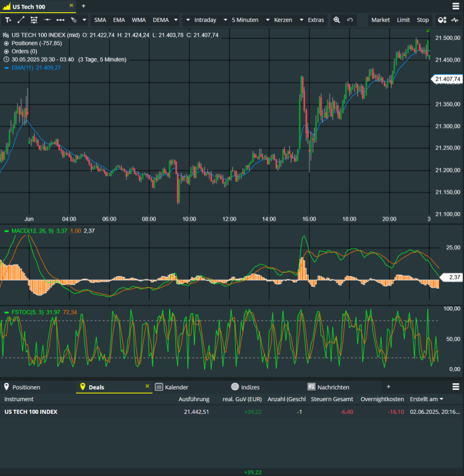Open the Deals tab
The width and height of the screenshot is (464, 476).
coord(96,387)
